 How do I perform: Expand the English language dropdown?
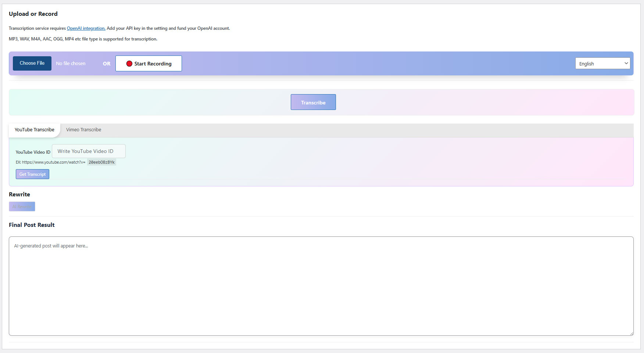click(x=602, y=64)
